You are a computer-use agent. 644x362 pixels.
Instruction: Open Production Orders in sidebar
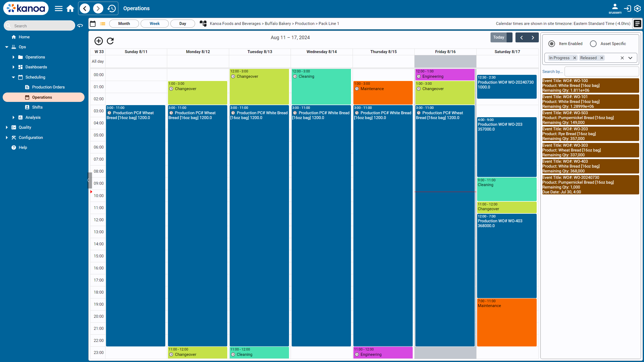pos(48,87)
